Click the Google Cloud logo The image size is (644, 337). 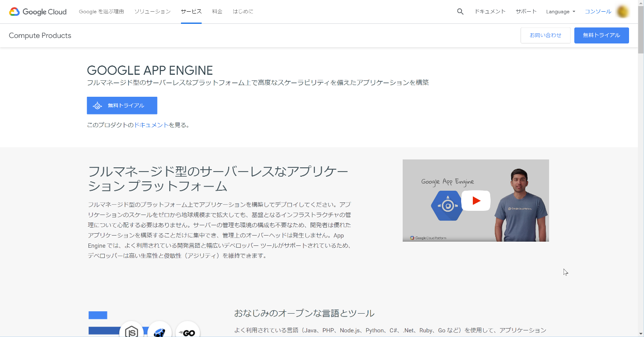pyautogui.click(x=38, y=12)
